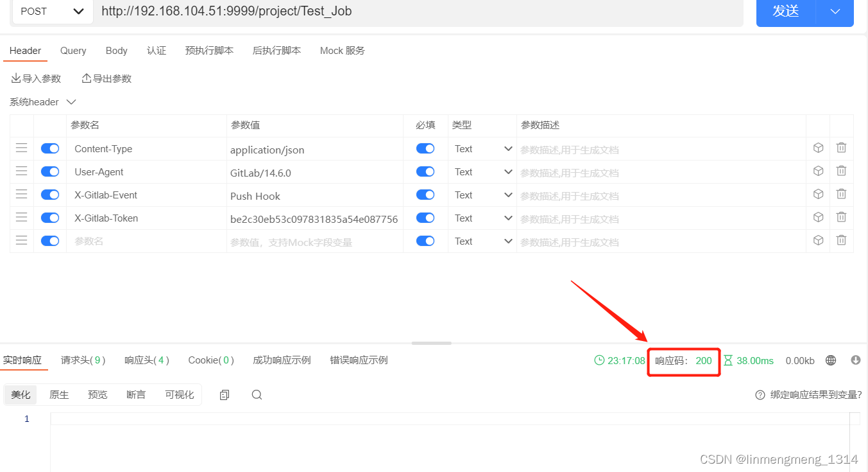Open the 预执行脚本 tab
Screen dimensions: 868x472
[x=209, y=51]
